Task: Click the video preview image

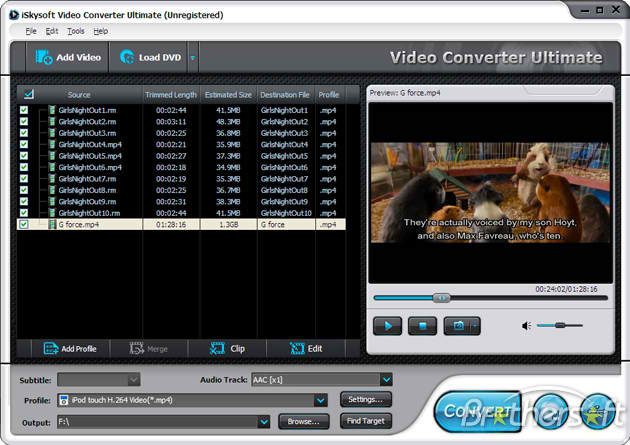Action: 490,192
